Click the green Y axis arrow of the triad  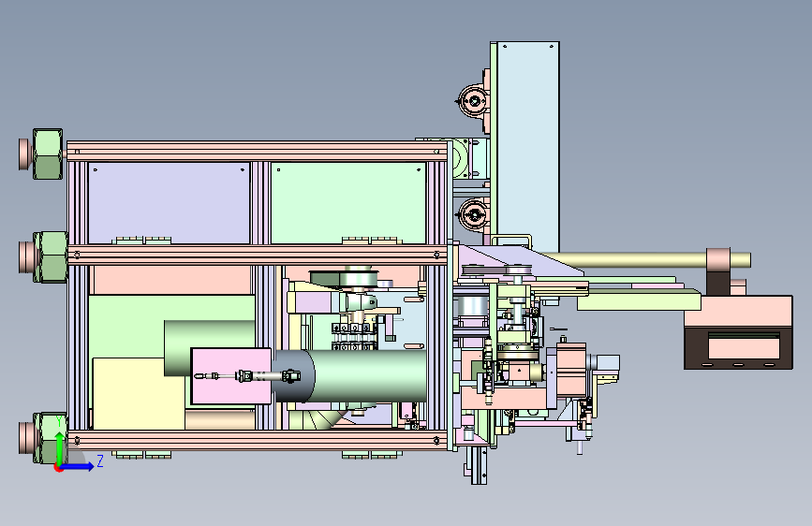[60, 447]
